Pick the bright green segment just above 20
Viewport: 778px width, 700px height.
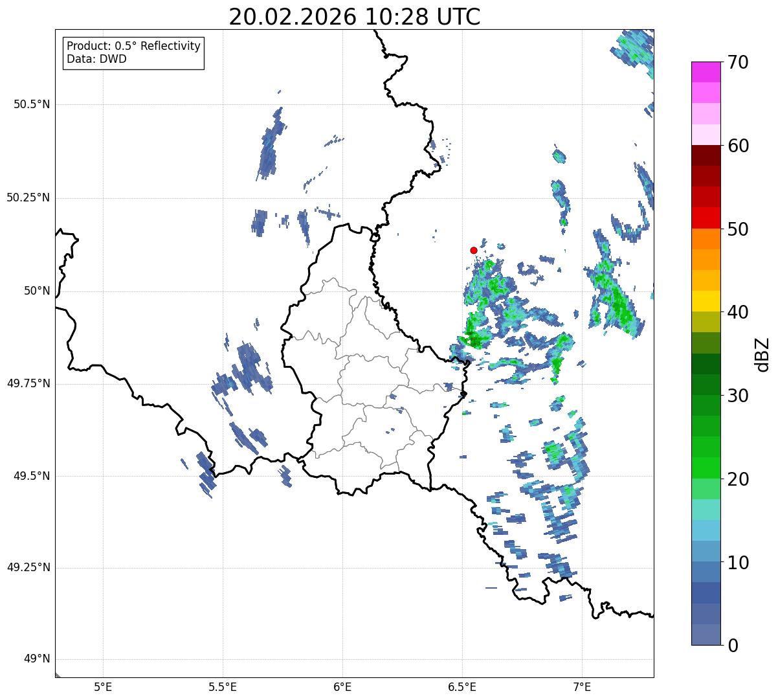pyautogui.click(x=707, y=468)
